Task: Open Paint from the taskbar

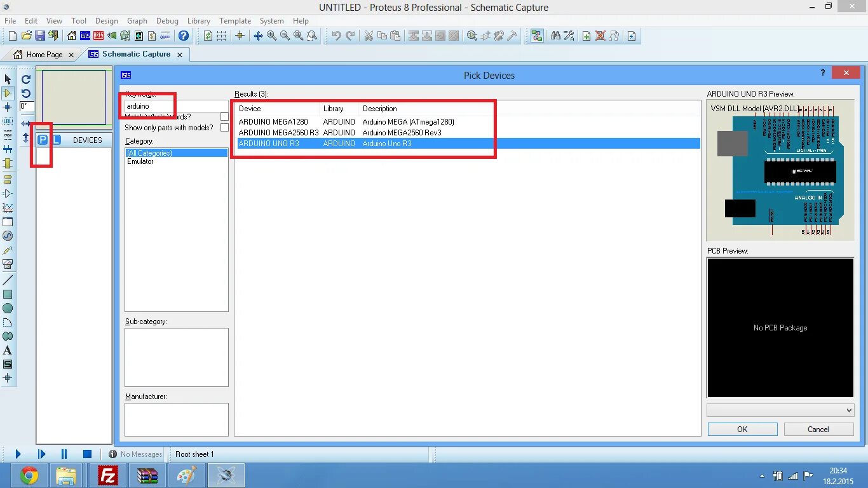Action: click(x=187, y=475)
